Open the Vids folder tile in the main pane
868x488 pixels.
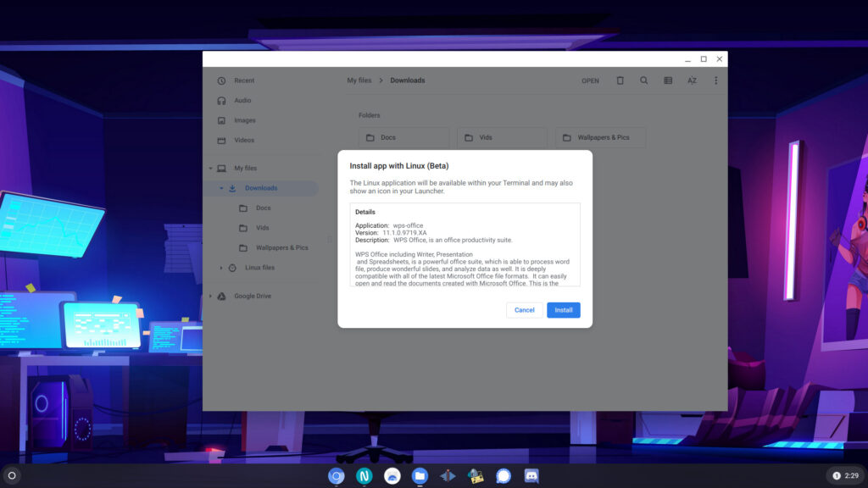pyautogui.click(x=502, y=137)
